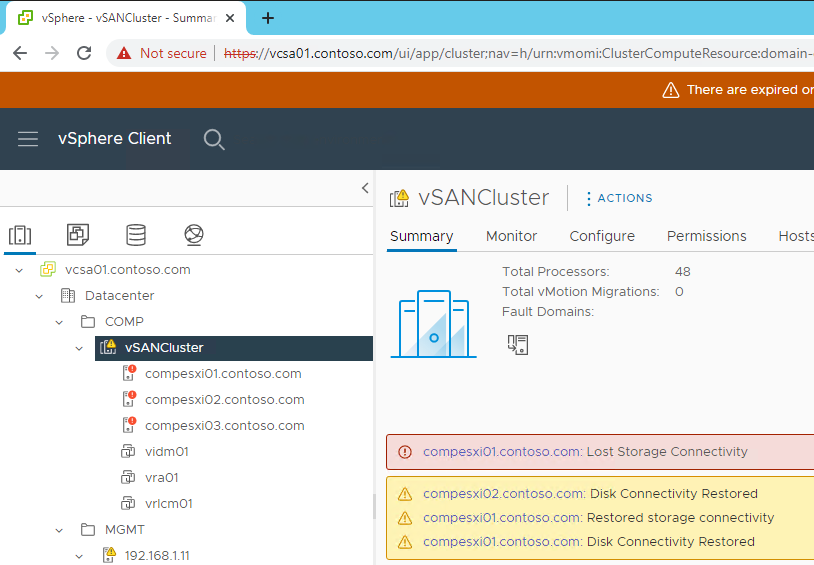Collapse the COMP folder node
This screenshot has width=814, height=565.
click(x=59, y=322)
